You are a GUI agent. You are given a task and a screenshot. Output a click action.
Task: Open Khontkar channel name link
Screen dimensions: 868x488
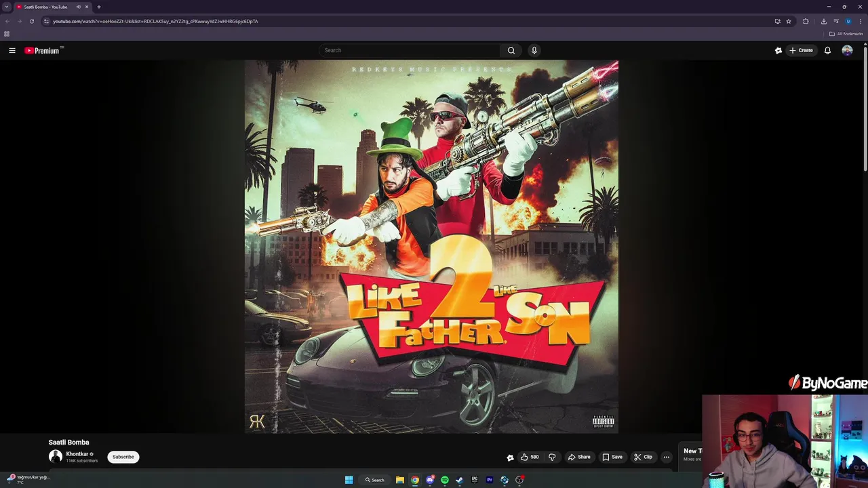pos(77,454)
